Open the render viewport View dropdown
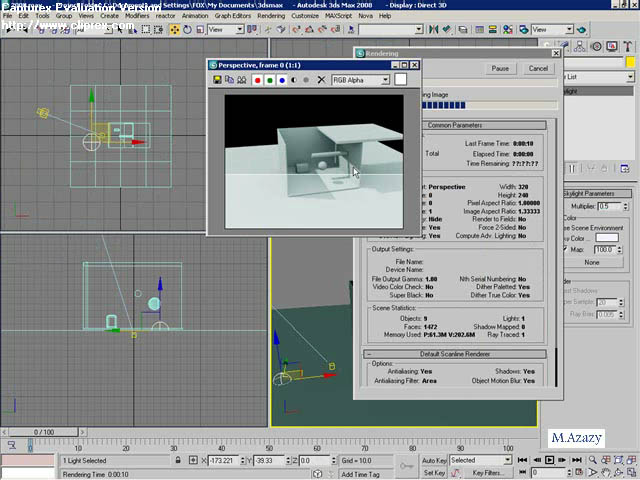This screenshot has height=480, width=640. [x=552, y=29]
